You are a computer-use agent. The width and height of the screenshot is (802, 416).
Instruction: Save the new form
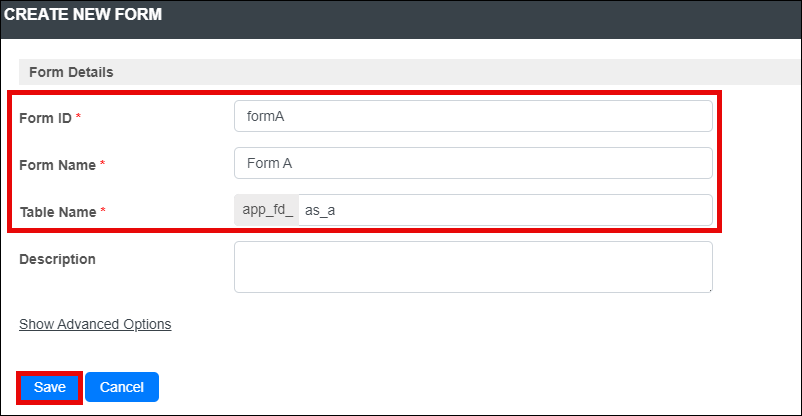(x=50, y=387)
